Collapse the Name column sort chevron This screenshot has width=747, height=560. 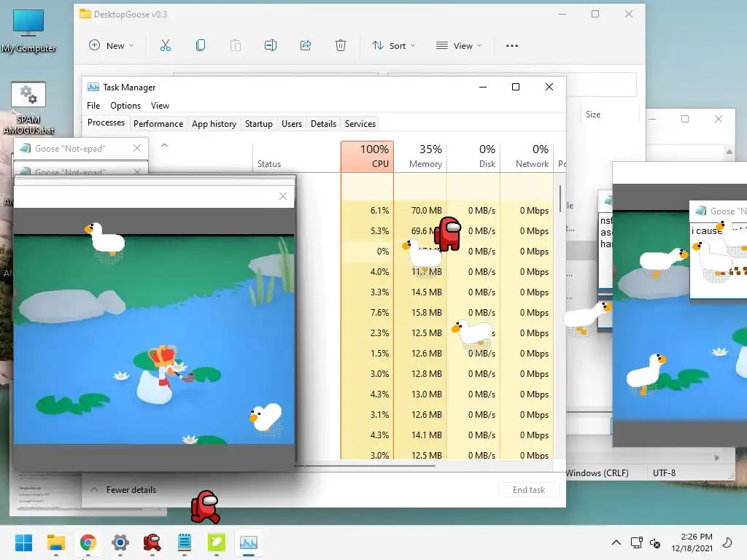(x=164, y=145)
